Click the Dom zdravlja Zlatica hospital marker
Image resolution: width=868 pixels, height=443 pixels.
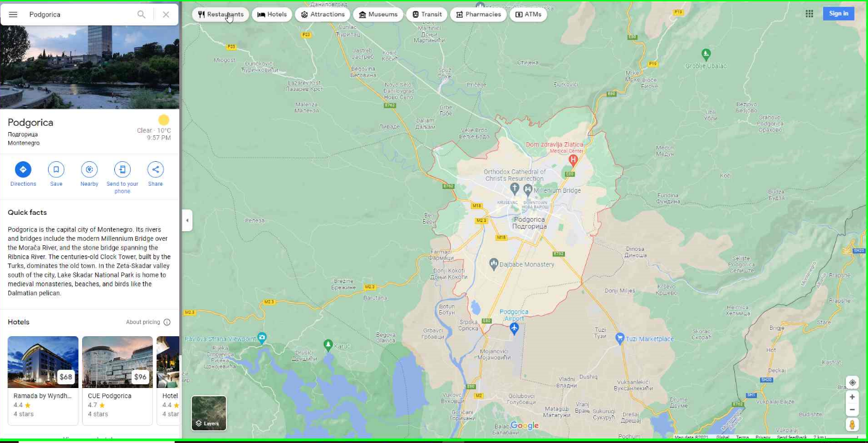point(573,161)
